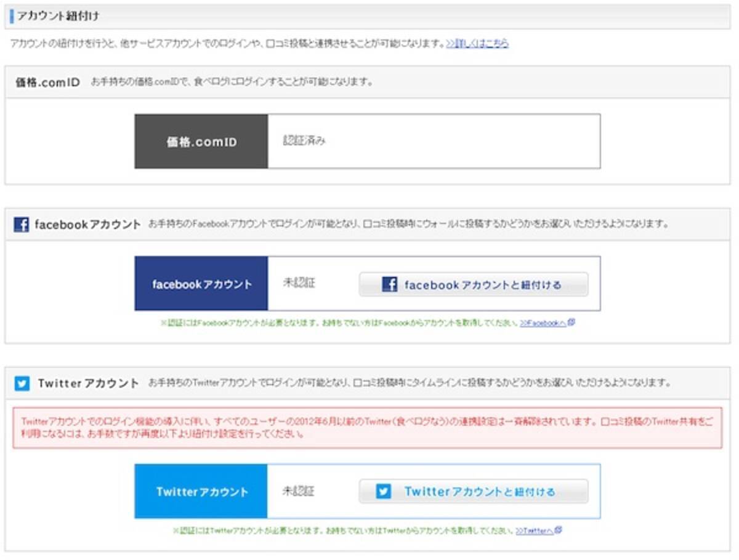Click the facebookアカウントと紐付ける button

pyautogui.click(x=473, y=284)
